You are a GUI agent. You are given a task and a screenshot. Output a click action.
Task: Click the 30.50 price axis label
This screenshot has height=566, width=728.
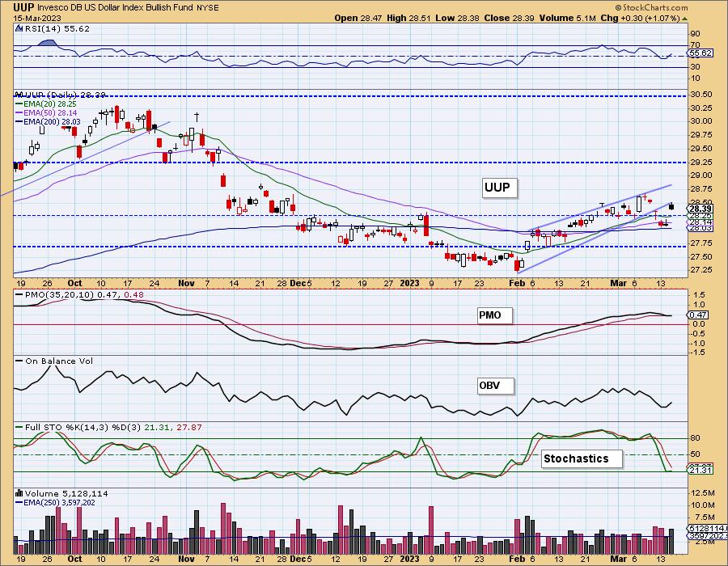point(702,95)
